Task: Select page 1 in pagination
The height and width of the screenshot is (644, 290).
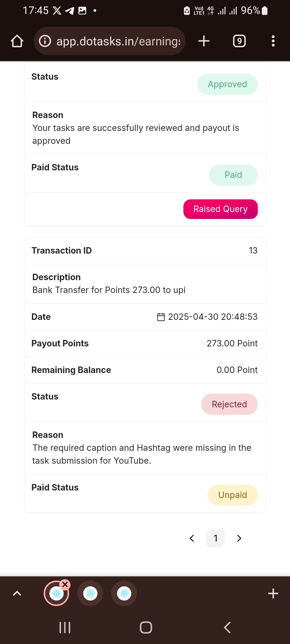Action: (x=215, y=538)
